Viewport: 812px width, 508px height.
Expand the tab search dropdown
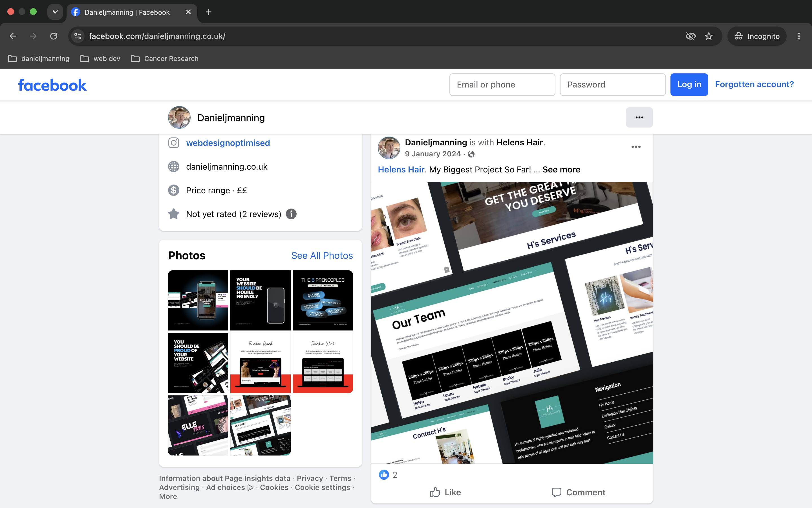[55, 12]
